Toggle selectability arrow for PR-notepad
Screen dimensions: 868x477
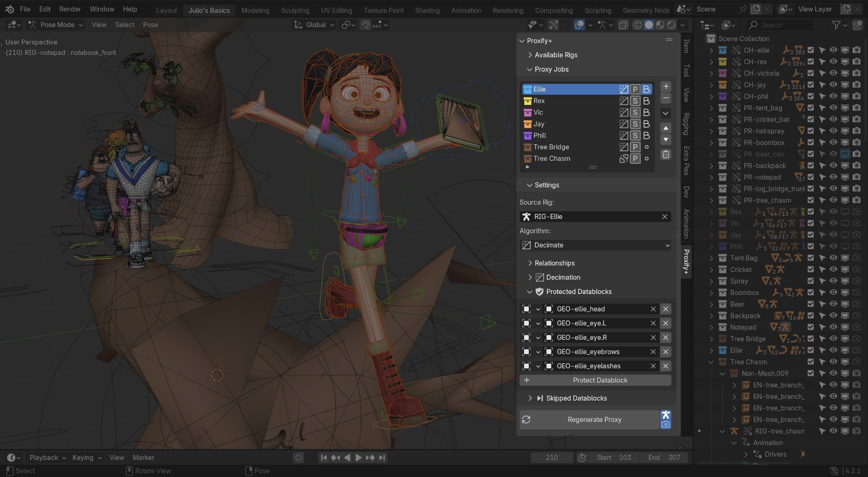point(822,177)
